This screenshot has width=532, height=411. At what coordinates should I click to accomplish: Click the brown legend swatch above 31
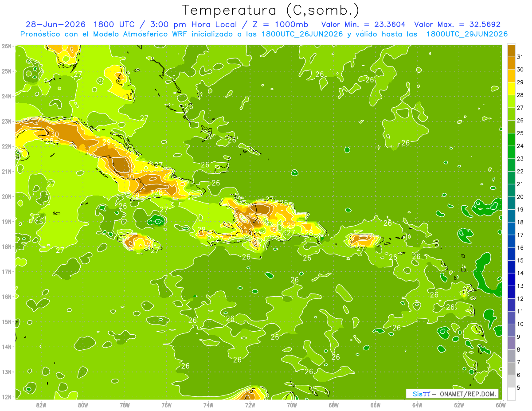click(511, 51)
